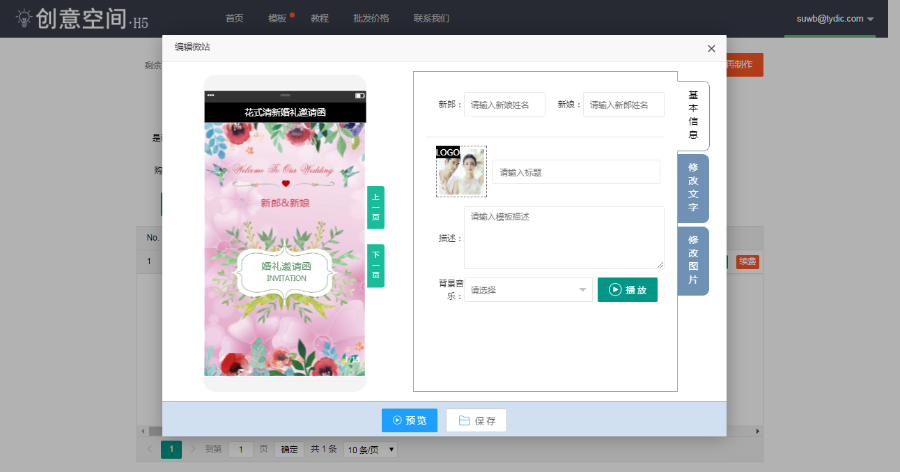The height and width of the screenshot is (472, 900).
Task: Switch to the 修改图片 side tab
Action: [x=693, y=261]
